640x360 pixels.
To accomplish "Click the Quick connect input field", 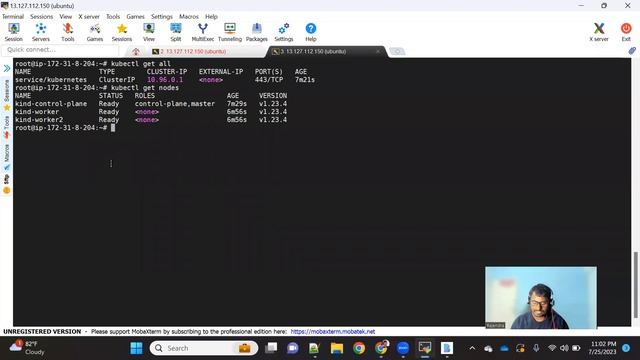I will click(x=60, y=50).
